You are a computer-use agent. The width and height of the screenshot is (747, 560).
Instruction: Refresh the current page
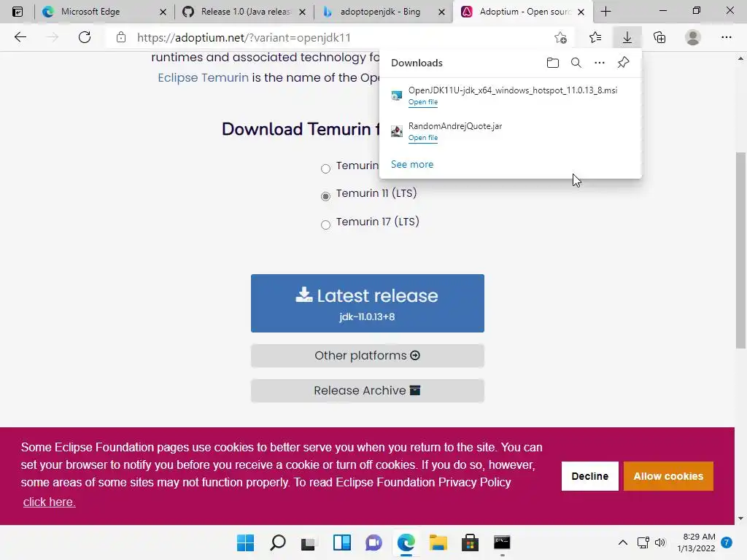(x=85, y=37)
